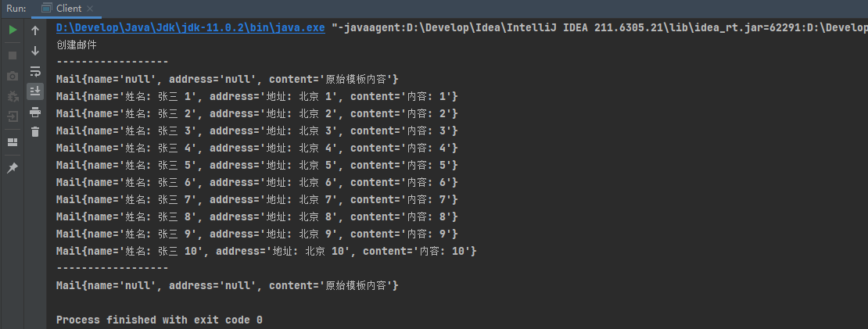The height and width of the screenshot is (329, 868).
Task: Select the Client run tab
Action: [69, 8]
